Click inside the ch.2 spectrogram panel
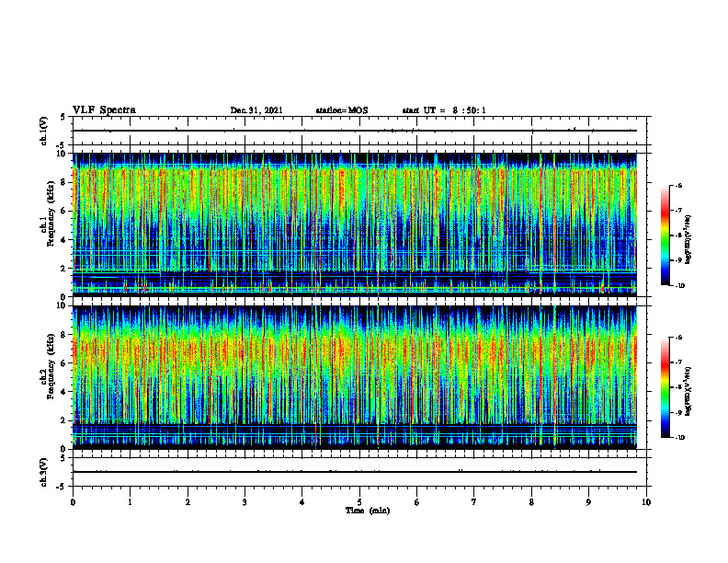Screen dimensions: 728x563 [355, 377]
